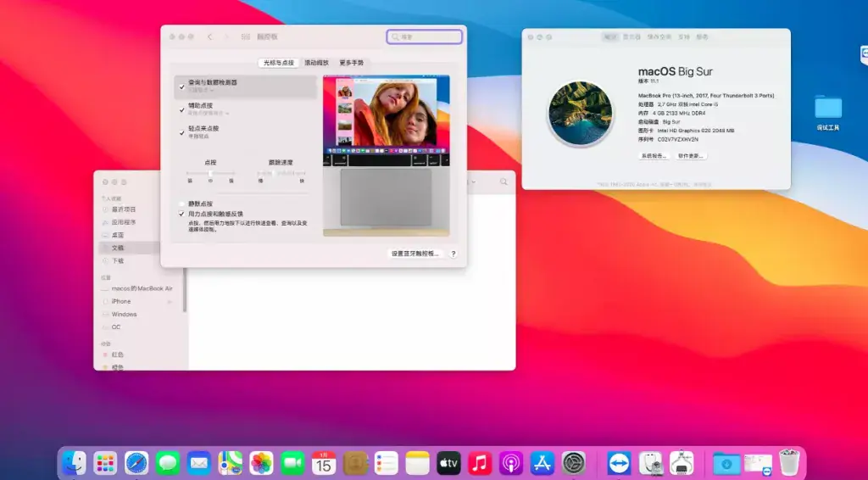The image size is (868, 480).
Task: Toggle 辅助点按 checkbox
Action: point(181,109)
